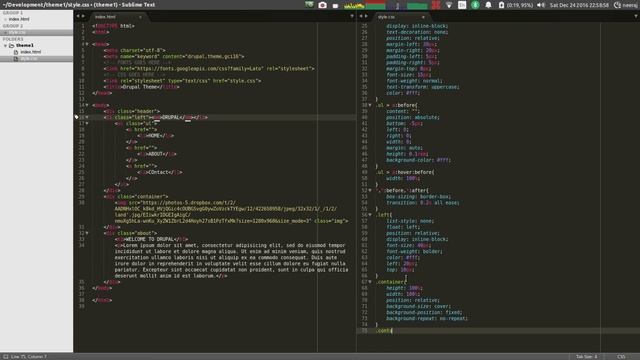Open battery indicator showing 95%
This screenshot has width=640, height=360.
tap(515, 5)
